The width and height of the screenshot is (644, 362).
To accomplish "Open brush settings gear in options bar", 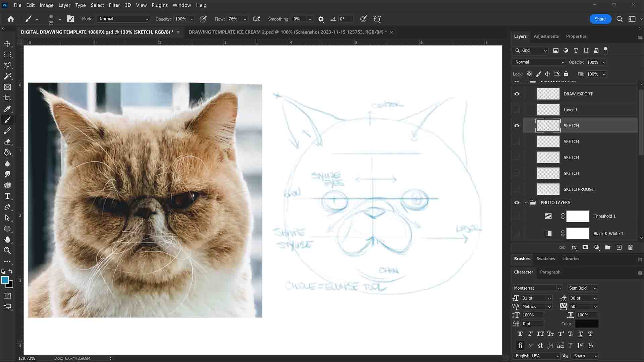I will (321, 19).
